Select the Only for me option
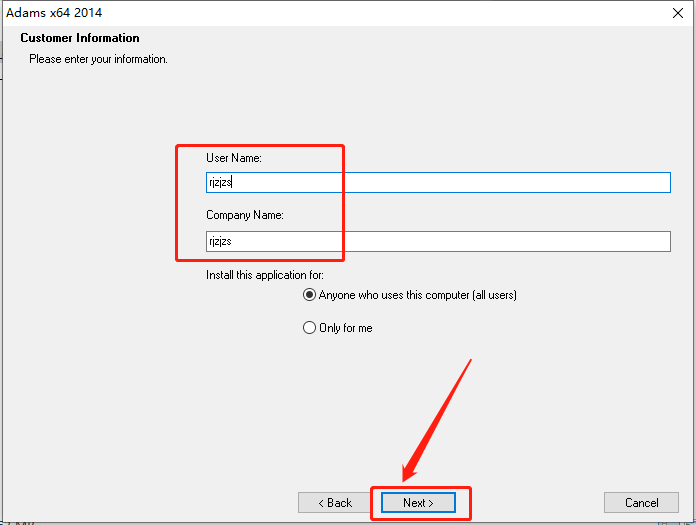Screen dimensions: 696x525 (338, 328)
